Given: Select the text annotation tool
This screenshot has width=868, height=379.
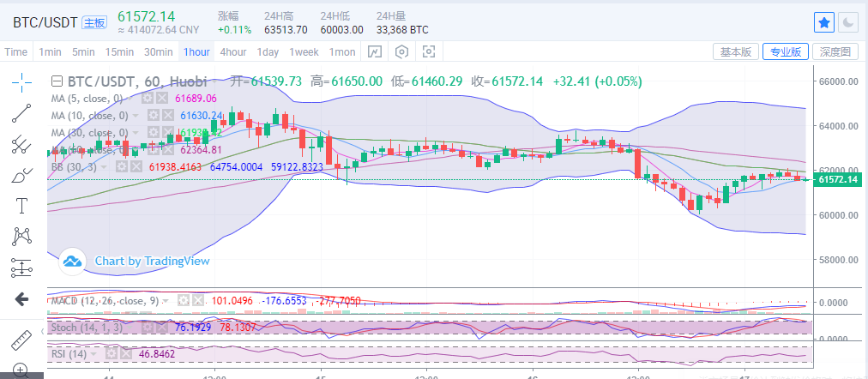Looking at the screenshot, I should pos(21,207).
